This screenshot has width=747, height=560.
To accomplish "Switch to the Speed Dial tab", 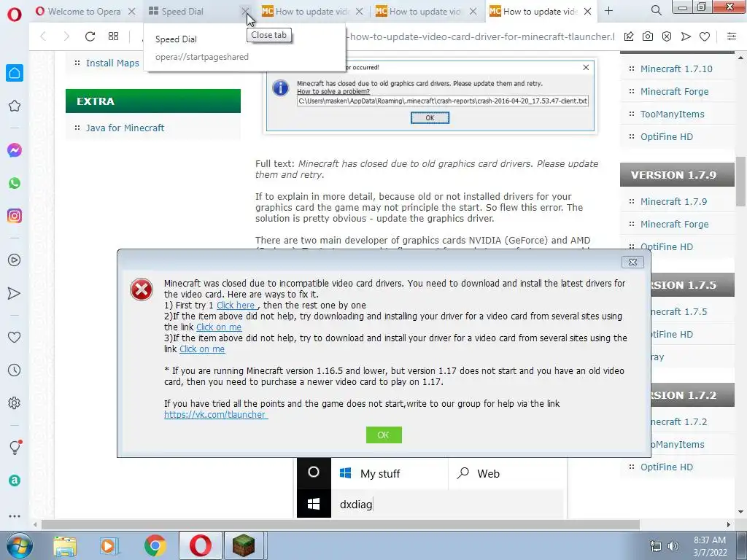I will point(190,11).
